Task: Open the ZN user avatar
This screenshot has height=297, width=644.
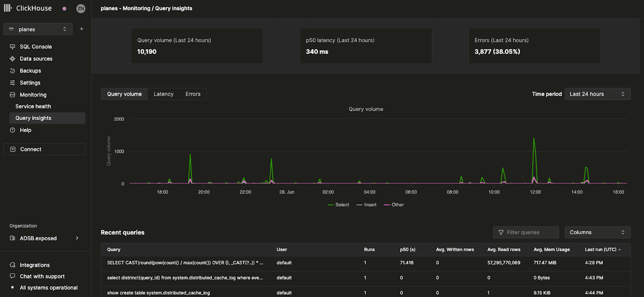Action: click(81, 8)
